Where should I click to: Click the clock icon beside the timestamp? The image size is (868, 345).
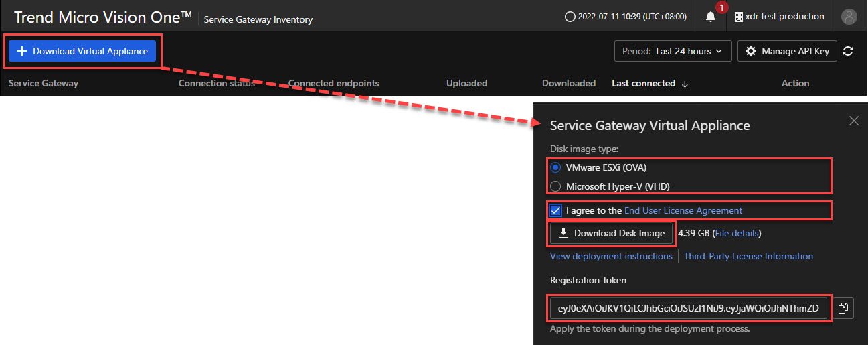(570, 17)
